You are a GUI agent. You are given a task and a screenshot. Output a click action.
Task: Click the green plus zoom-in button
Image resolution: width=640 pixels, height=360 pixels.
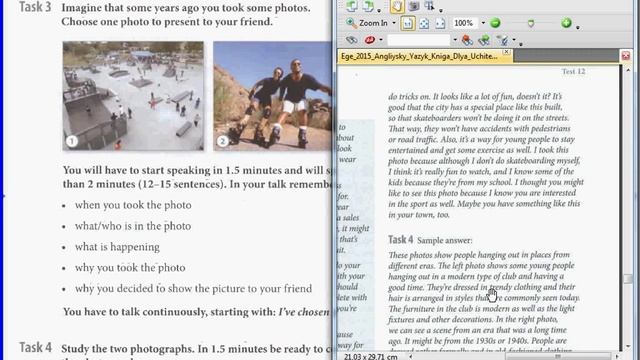pos(566,23)
